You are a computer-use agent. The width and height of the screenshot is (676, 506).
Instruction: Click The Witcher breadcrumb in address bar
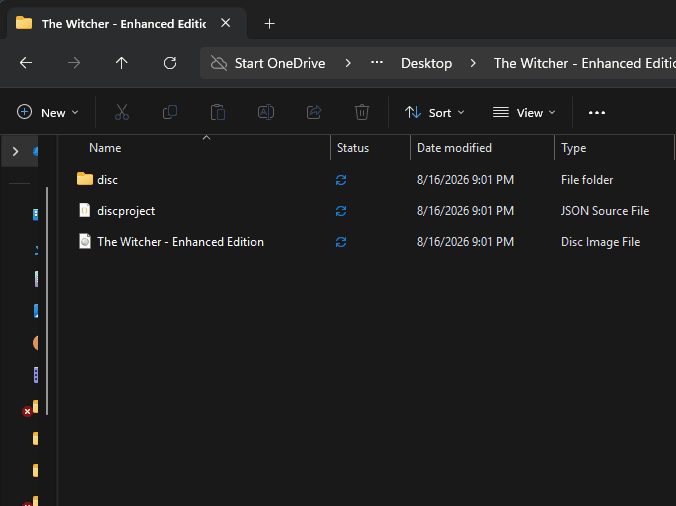click(x=585, y=63)
